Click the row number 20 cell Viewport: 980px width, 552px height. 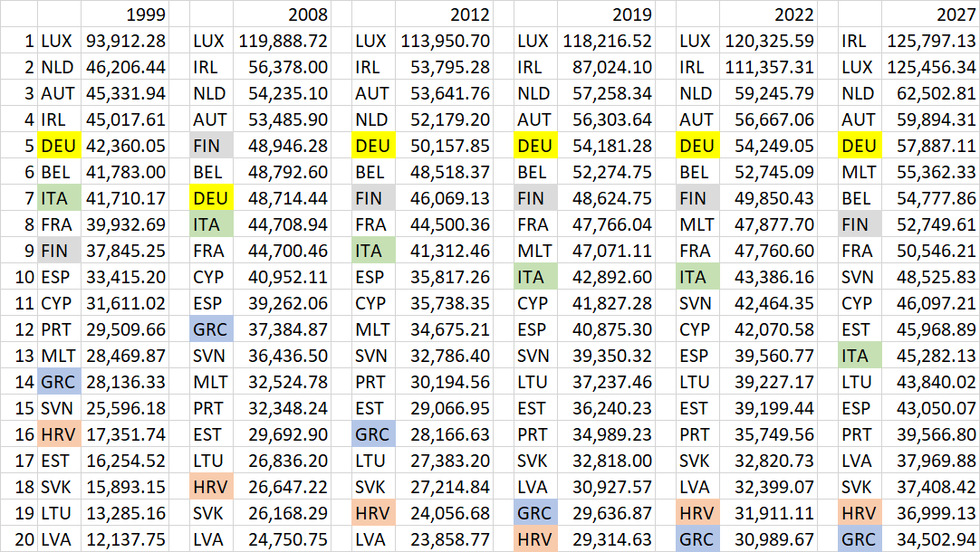(19, 539)
